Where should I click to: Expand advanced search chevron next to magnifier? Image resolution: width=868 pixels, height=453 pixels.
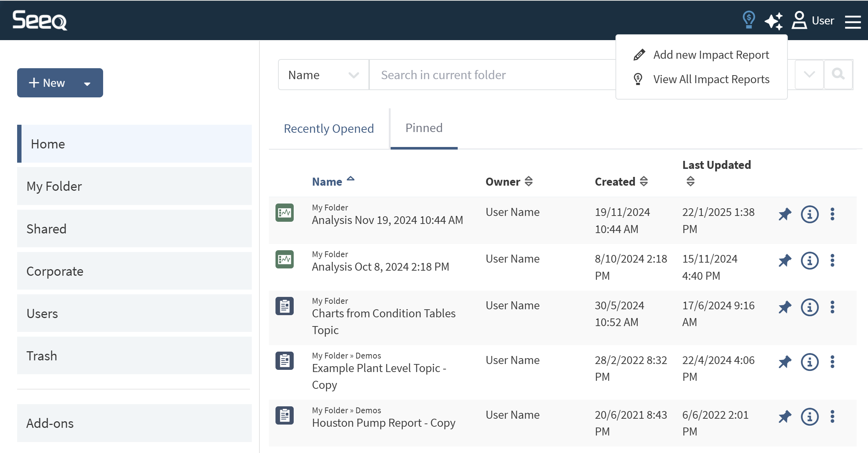(x=809, y=74)
